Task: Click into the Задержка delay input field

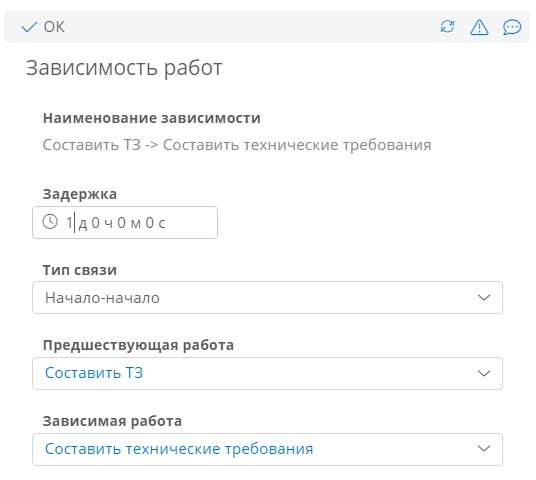Action: point(125,223)
